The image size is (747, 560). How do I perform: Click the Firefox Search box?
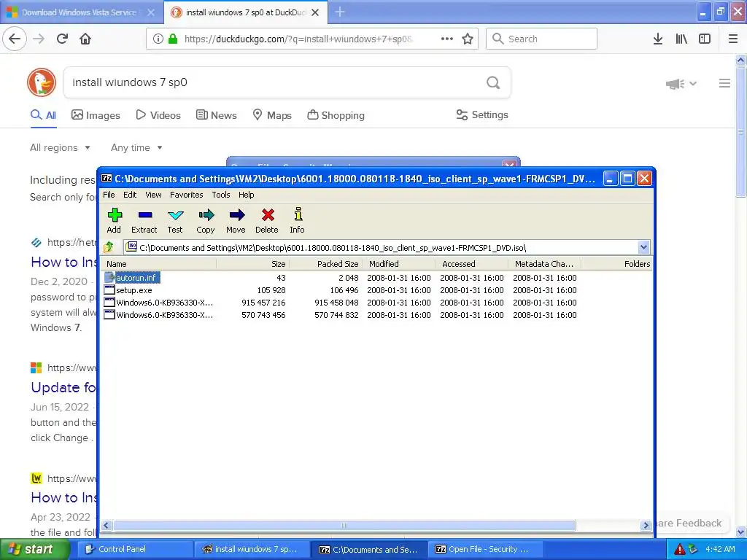tap(541, 39)
